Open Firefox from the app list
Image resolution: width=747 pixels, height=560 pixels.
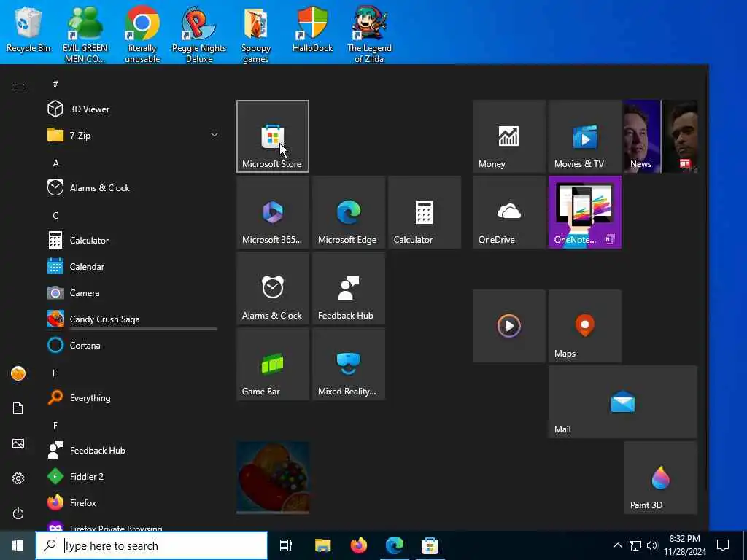click(x=132, y=502)
